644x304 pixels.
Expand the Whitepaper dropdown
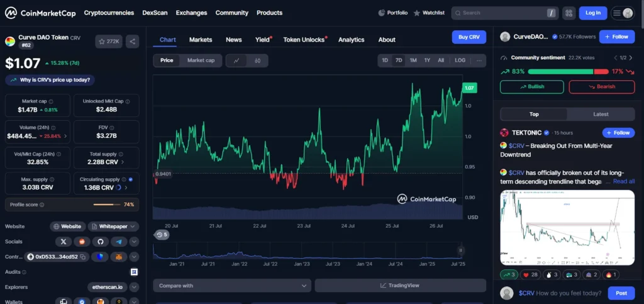pyautogui.click(x=134, y=227)
